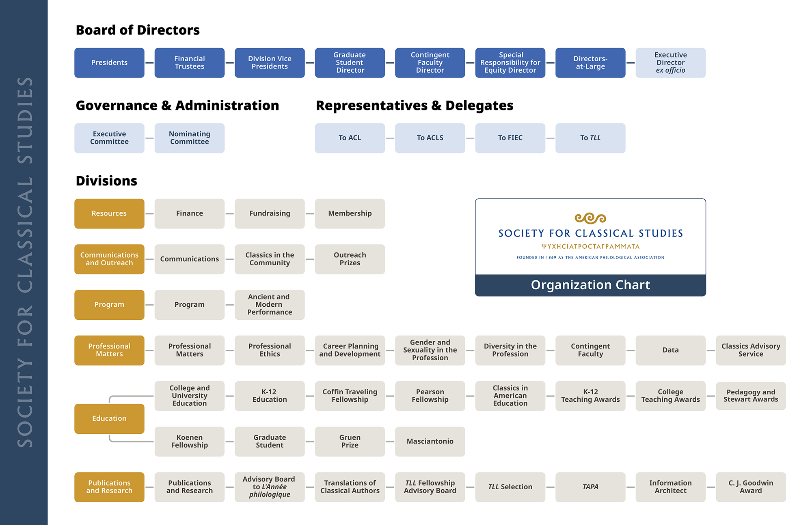Click the C. J. Goodwin Award node
This screenshot has height=525, width=812.
(x=750, y=487)
